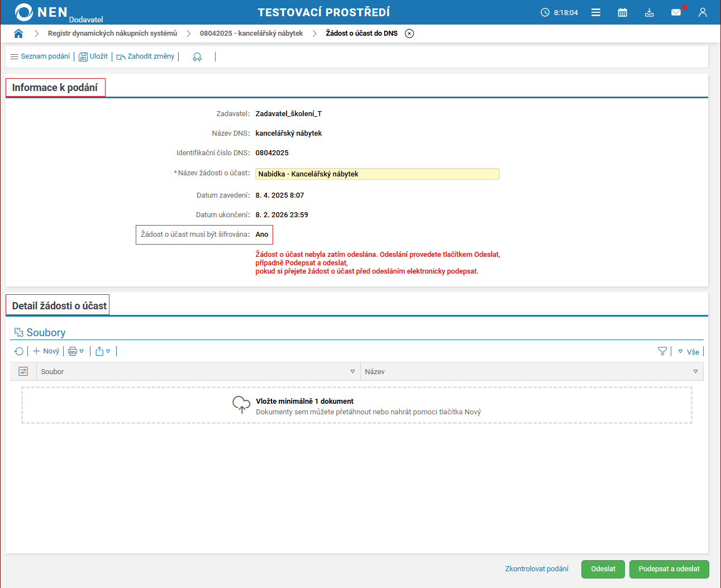Click the home icon in breadcrumb

[18, 34]
